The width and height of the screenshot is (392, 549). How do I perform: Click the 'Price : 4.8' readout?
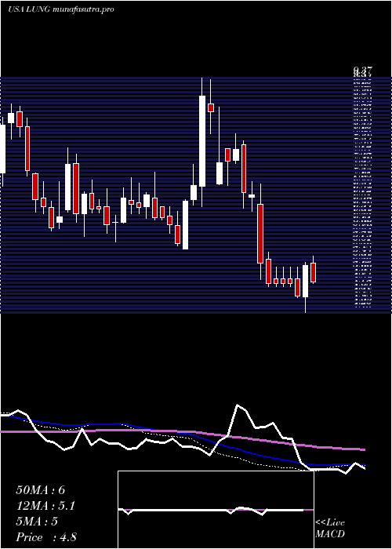pos(46,537)
